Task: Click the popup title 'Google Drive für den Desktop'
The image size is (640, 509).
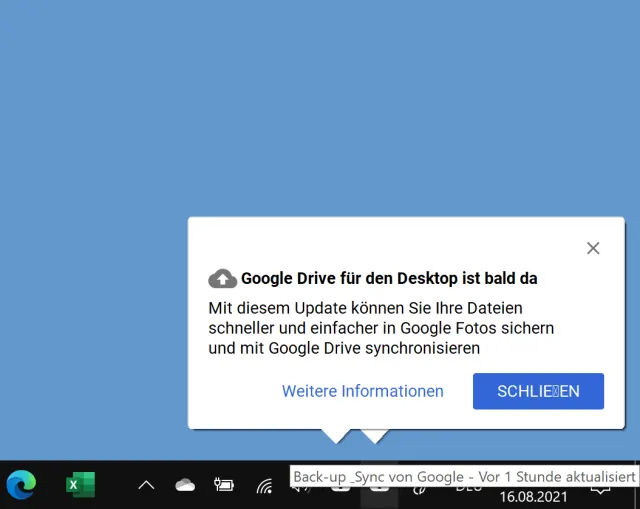Action: (389, 278)
